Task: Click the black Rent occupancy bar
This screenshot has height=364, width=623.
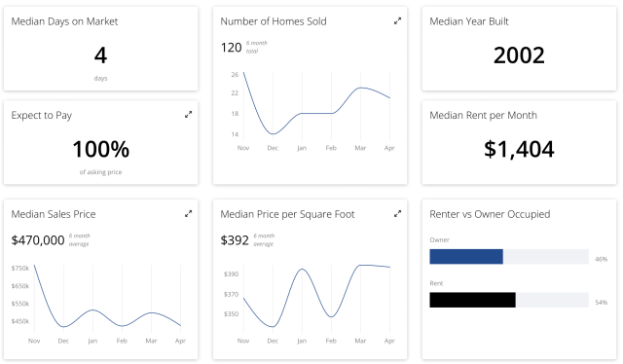Action: tap(472, 300)
